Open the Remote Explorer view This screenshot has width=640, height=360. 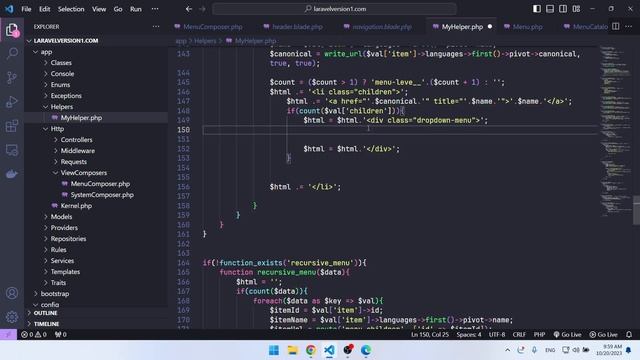click(12, 150)
